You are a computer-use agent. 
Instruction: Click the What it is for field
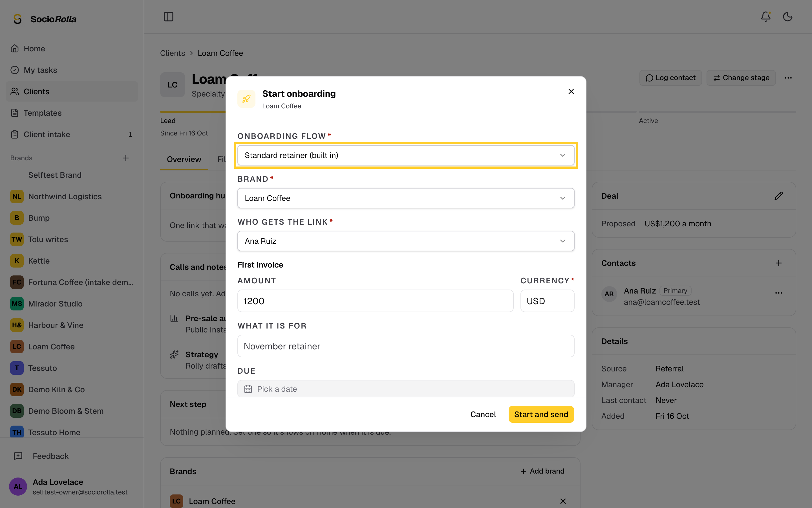click(406, 346)
